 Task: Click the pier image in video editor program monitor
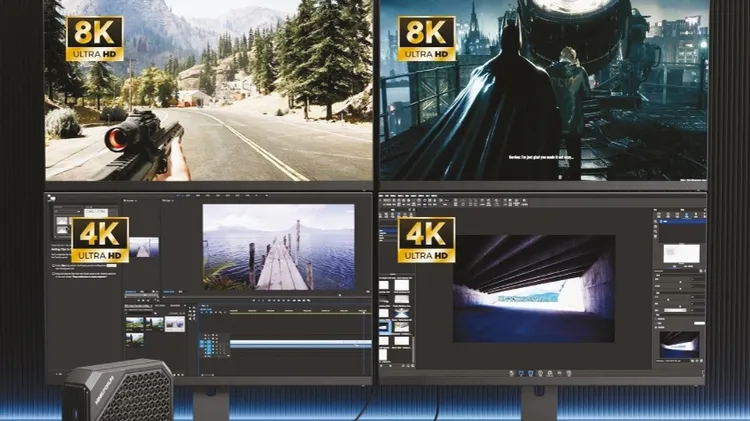pos(278,247)
